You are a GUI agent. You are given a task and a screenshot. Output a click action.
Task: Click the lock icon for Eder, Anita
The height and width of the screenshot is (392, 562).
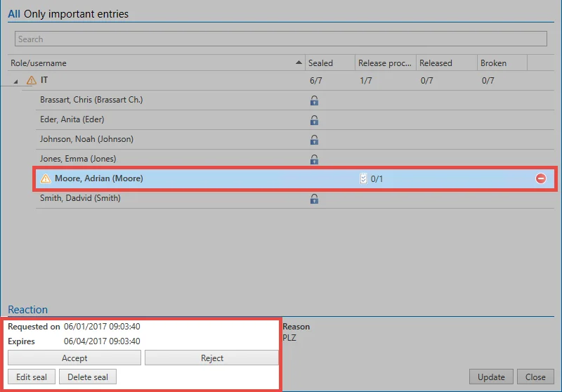click(x=314, y=120)
